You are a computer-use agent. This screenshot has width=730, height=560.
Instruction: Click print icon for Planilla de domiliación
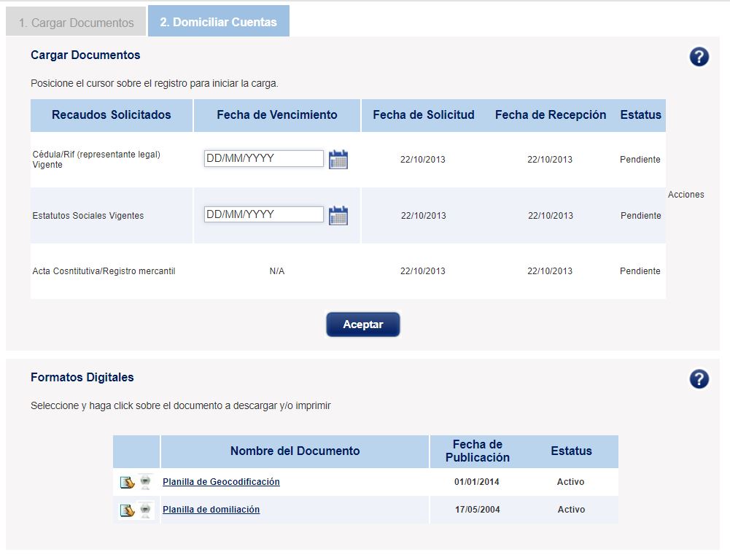click(146, 510)
